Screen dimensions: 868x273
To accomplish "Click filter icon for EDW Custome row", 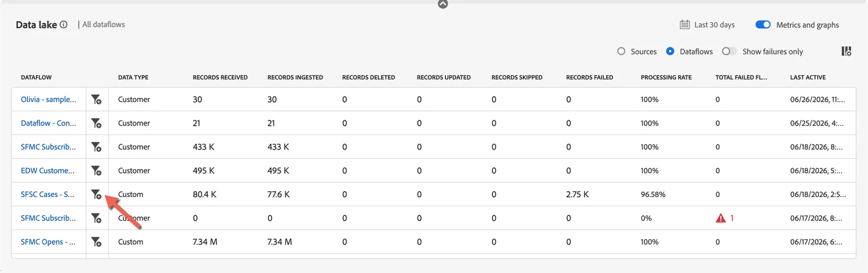I will click(96, 171).
